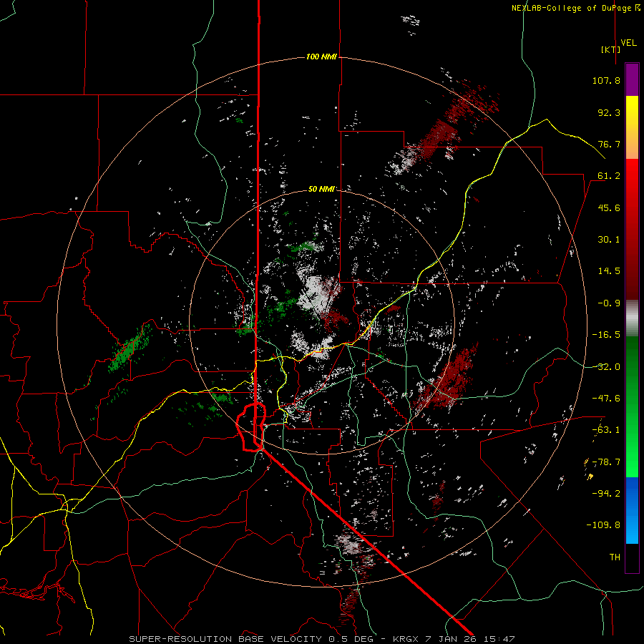
Task: Select the -0.9 scale value
Action: [609, 303]
